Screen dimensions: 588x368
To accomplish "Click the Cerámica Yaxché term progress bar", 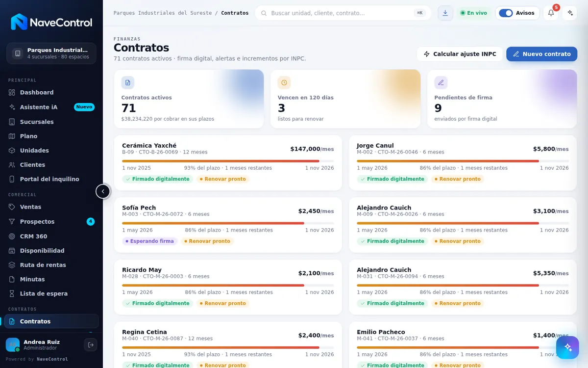I will 228,161.
